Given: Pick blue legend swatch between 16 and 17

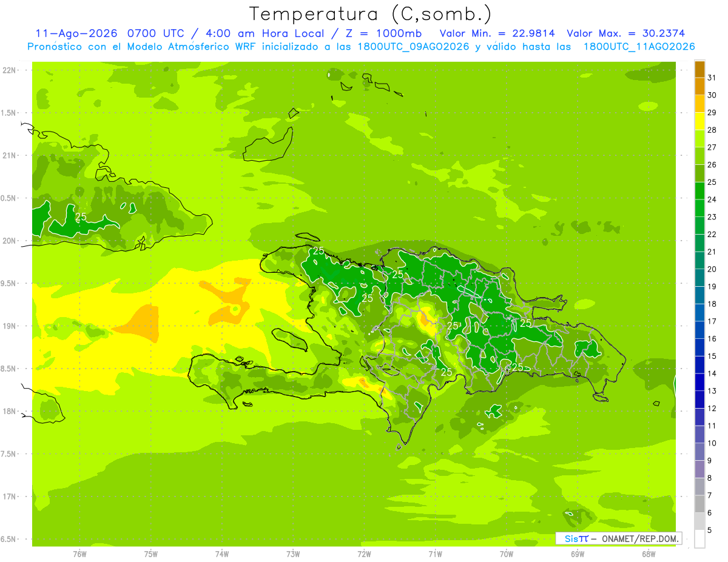Looking at the screenshot, I should click(x=699, y=330).
